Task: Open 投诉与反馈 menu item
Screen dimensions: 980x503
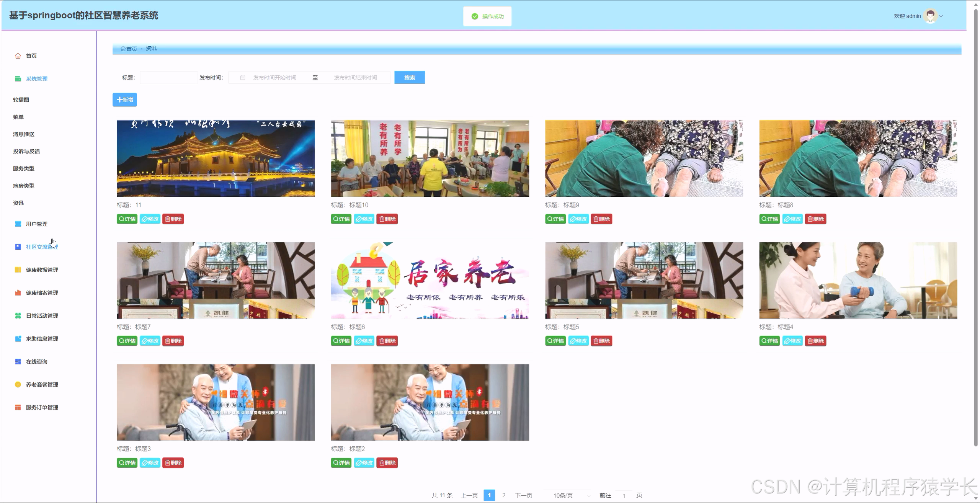Action: pyautogui.click(x=26, y=152)
